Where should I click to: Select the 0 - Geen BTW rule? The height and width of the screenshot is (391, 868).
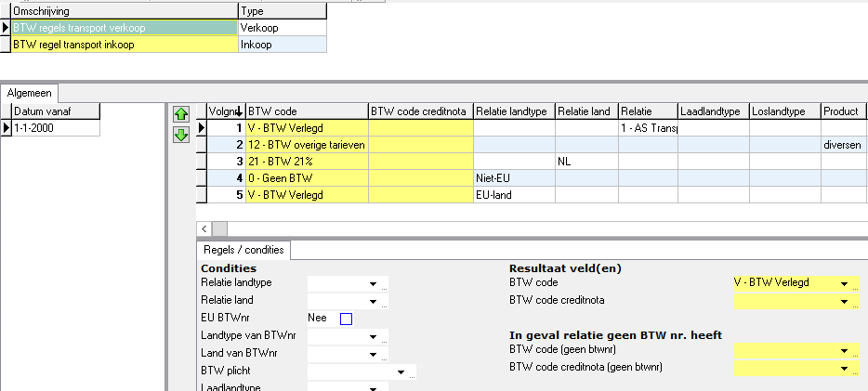pos(307,178)
